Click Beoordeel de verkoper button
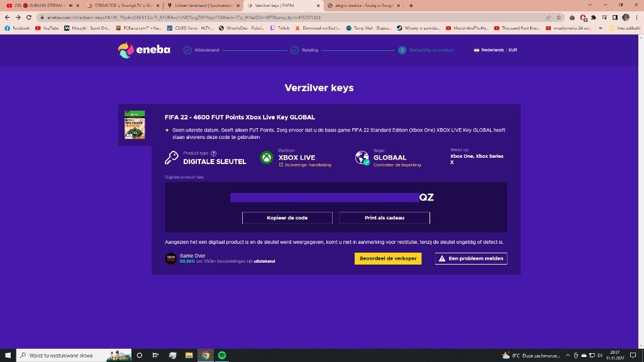Viewport: 644px width, 362px height. [x=387, y=258]
